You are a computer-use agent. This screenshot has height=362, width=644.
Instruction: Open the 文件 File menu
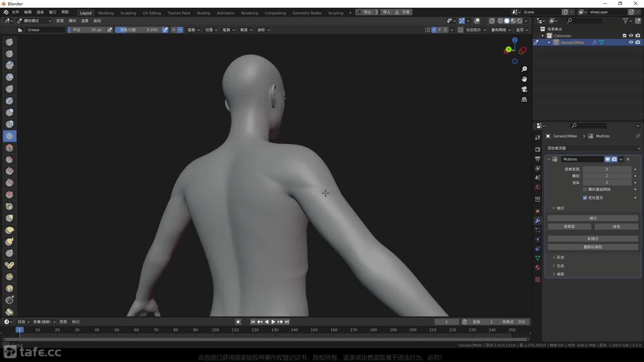tap(15, 12)
